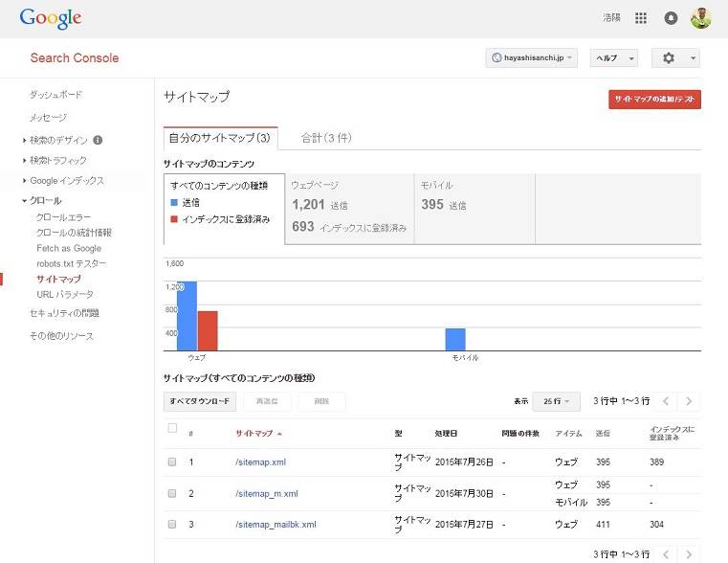
Task: Go to previous page arrow above table
Action: point(665,401)
